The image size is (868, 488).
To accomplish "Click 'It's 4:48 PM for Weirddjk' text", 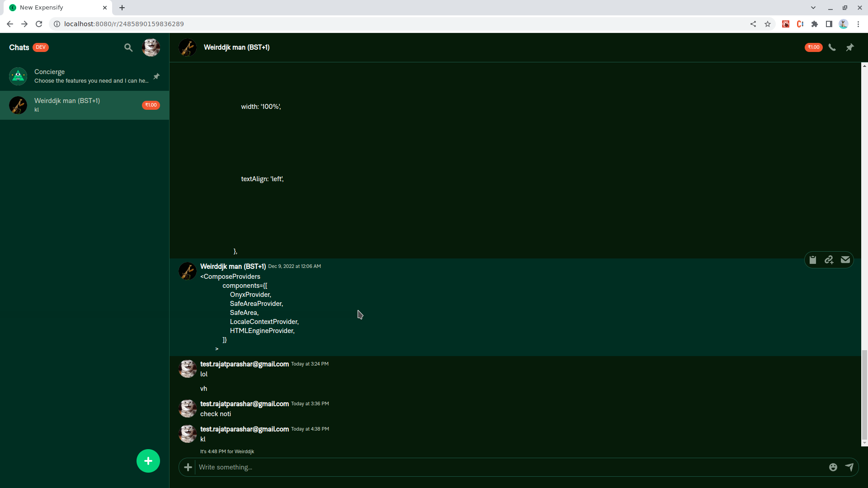I will [x=227, y=451].
